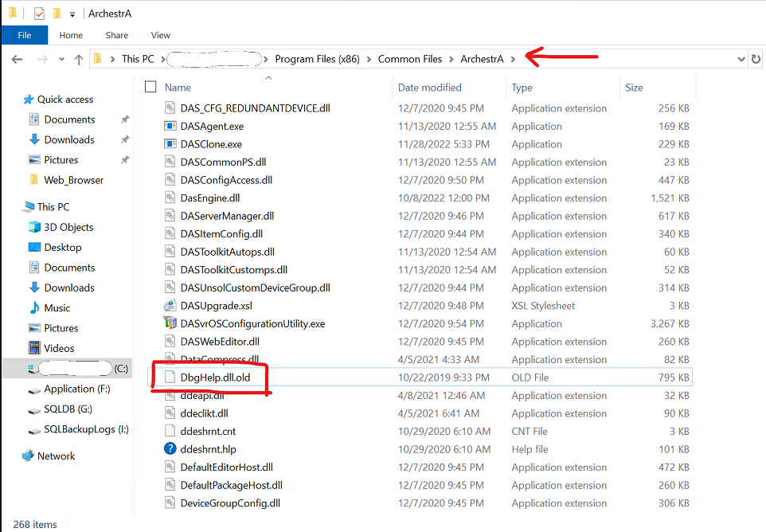Image resolution: width=766 pixels, height=532 pixels.
Task: Refresh the ArchestrA folder view
Action: pyautogui.click(x=756, y=59)
